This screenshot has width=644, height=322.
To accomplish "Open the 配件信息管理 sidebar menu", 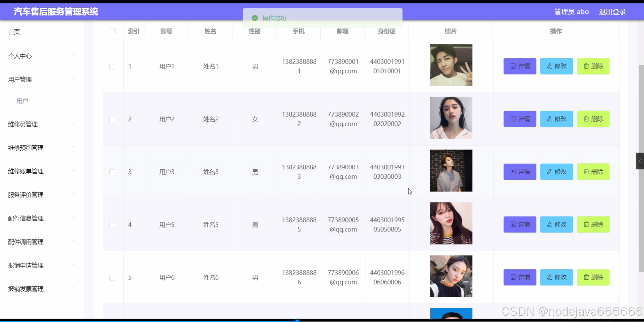I will [42, 218].
